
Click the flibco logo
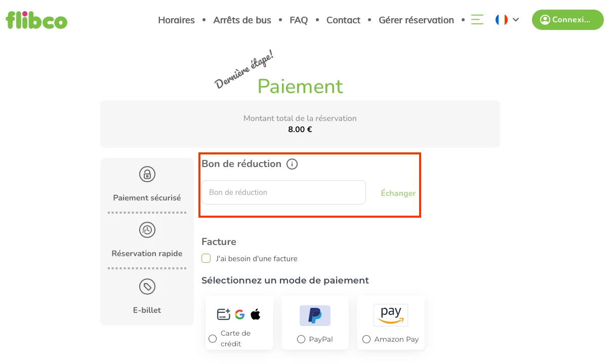point(36,20)
